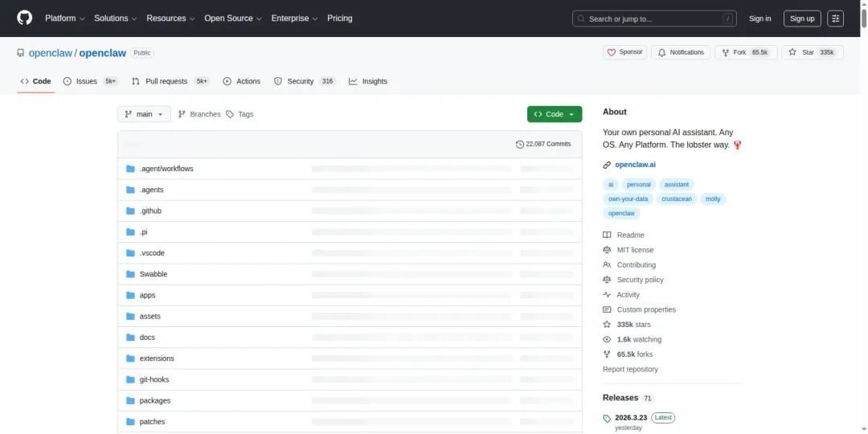
Task: Click the pulse icon beside Activity
Action: click(x=607, y=295)
